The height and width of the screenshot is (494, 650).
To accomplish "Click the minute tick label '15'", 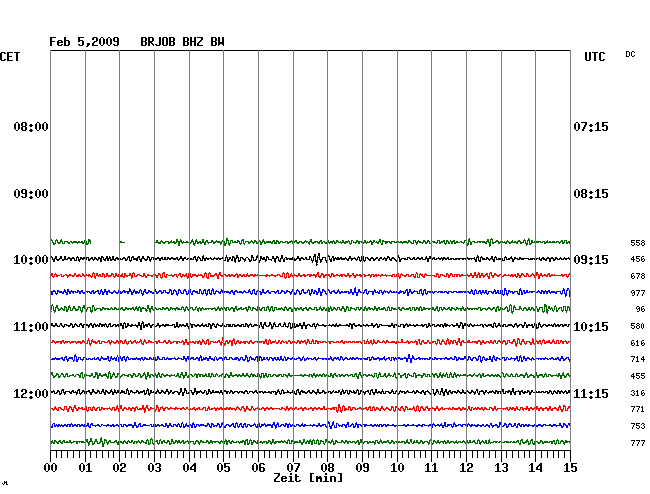I will click(570, 468).
